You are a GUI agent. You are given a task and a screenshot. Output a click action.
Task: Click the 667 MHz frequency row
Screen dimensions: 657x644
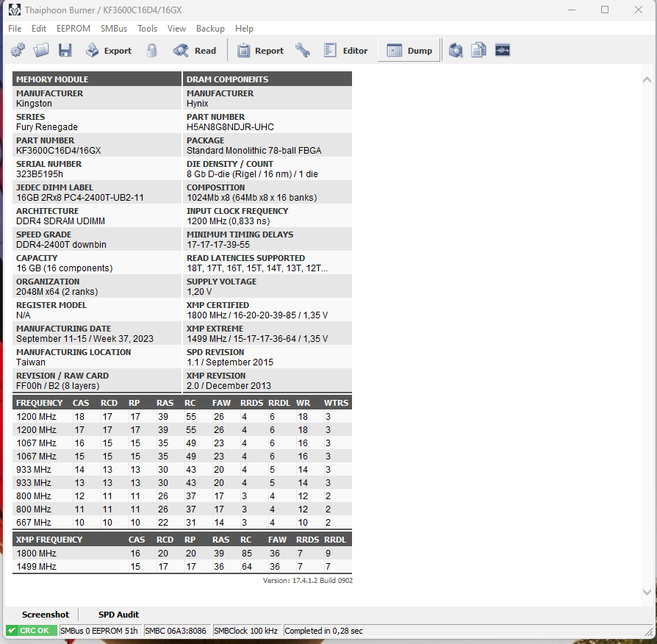pyautogui.click(x=182, y=523)
